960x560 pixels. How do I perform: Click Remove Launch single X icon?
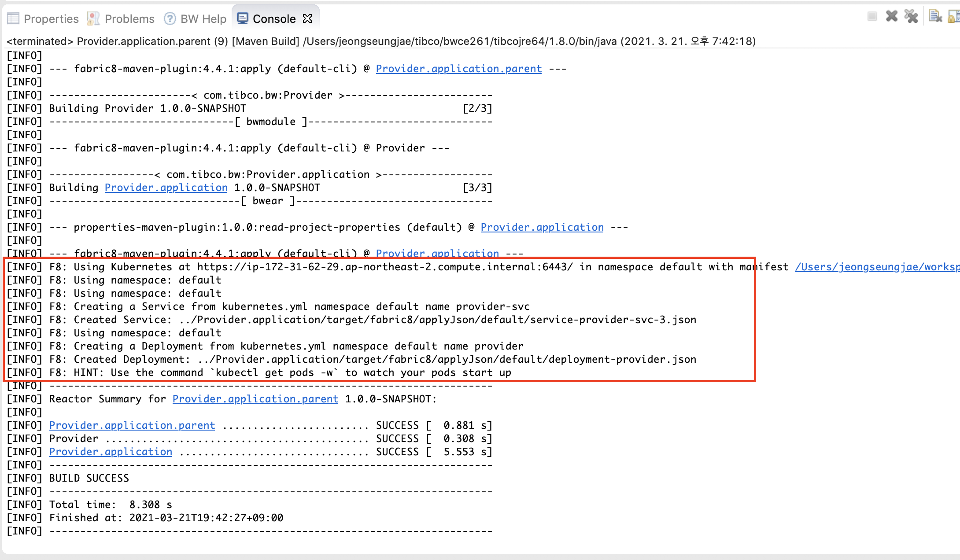(892, 16)
